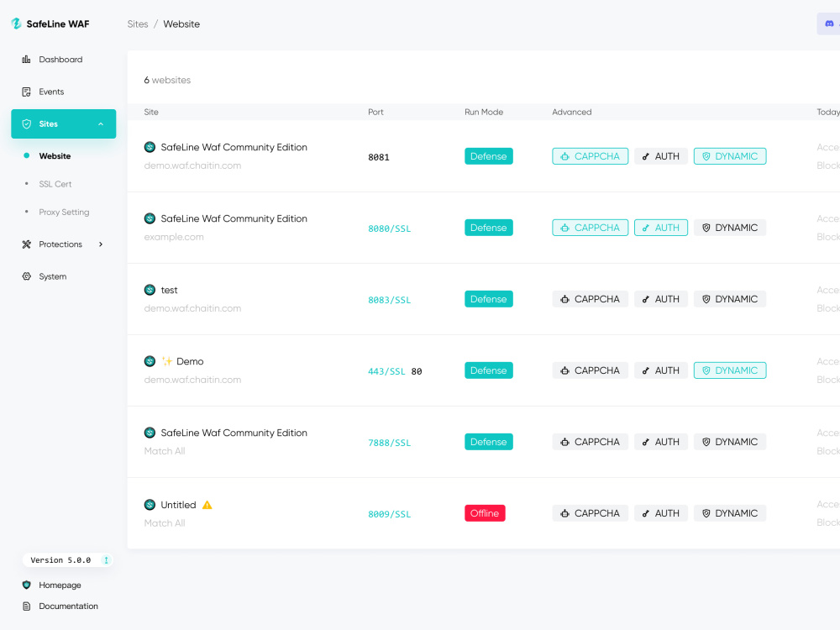Screen dimensions: 840x630
Task: Toggle DYNAMIC for port 8081 site
Action: click(x=730, y=156)
